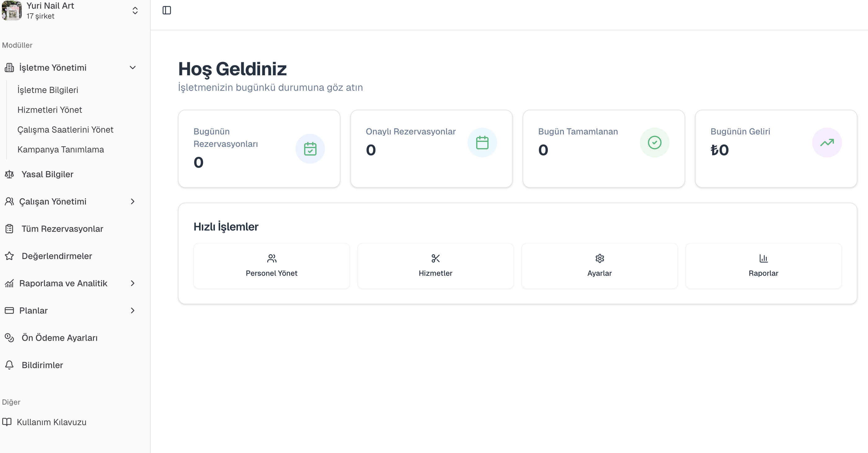Viewport: 868px width, 453px height.
Task: Expand the Planlar submenu arrow
Action: (132, 310)
